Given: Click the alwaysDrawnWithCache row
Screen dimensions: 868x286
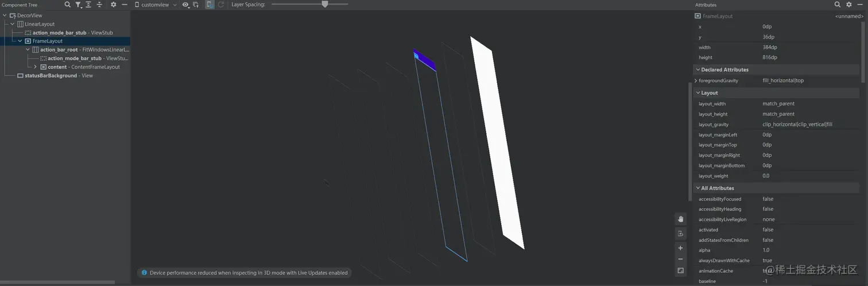Looking at the screenshot, I should [x=776, y=261].
